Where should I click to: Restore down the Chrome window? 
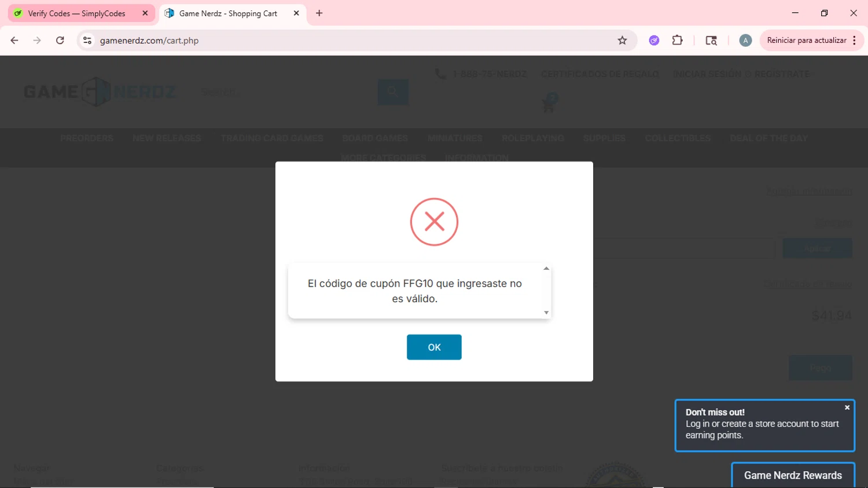point(824,13)
